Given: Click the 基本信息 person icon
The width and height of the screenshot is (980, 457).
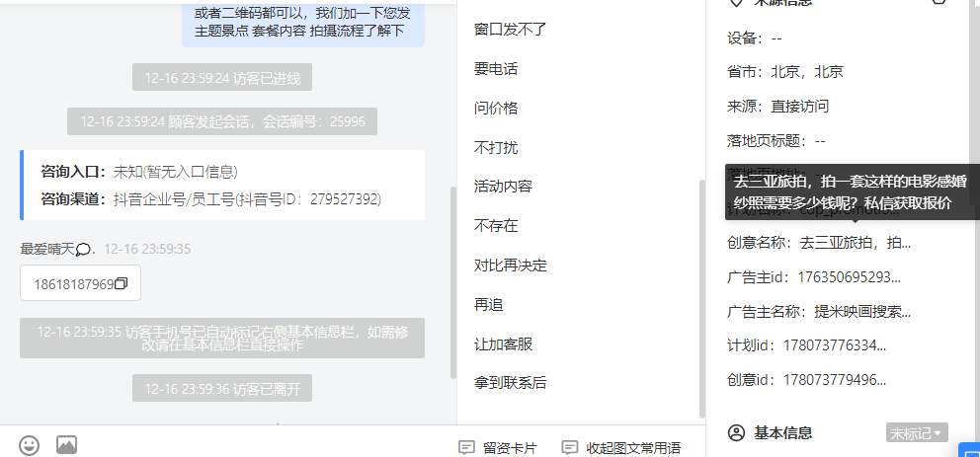Looking at the screenshot, I should pos(738,432).
